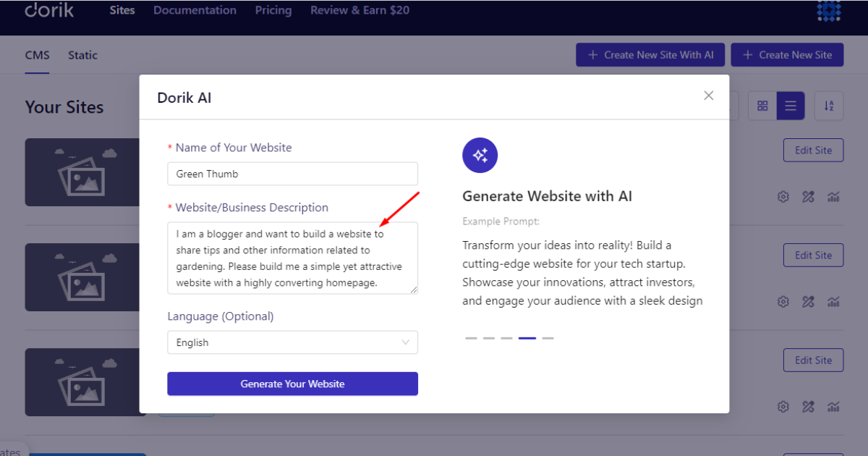The height and width of the screenshot is (456, 868).
Task: Open design tools icon for second site
Action: point(809,302)
